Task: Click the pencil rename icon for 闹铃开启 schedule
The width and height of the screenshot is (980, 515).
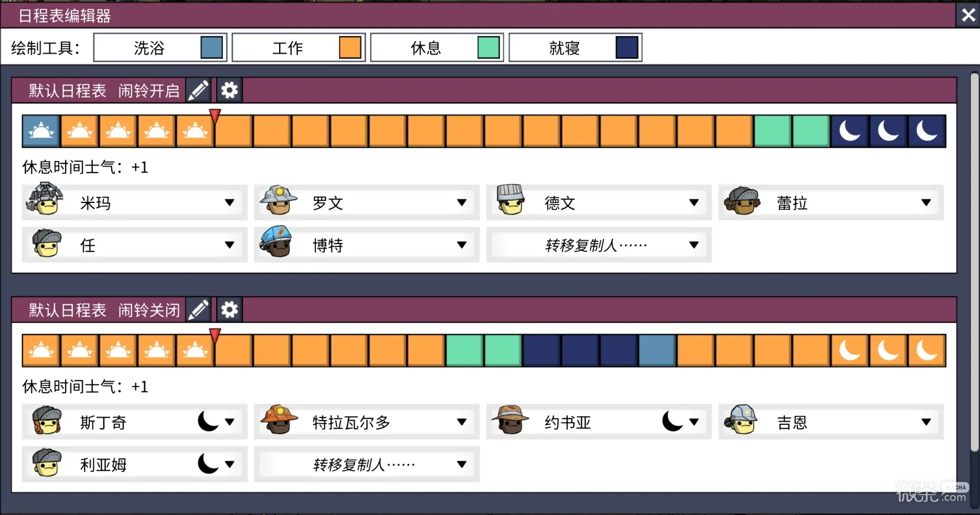Action: click(198, 91)
